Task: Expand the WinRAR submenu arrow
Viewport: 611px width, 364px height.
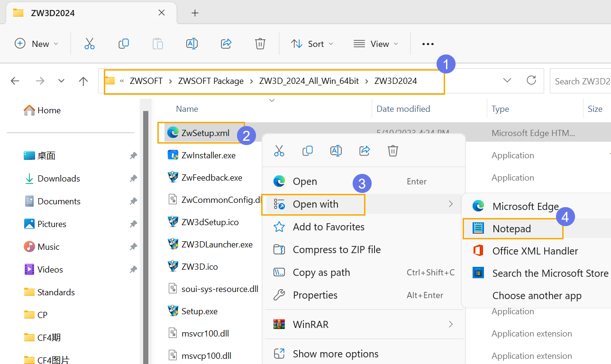Action: [x=450, y=324]
